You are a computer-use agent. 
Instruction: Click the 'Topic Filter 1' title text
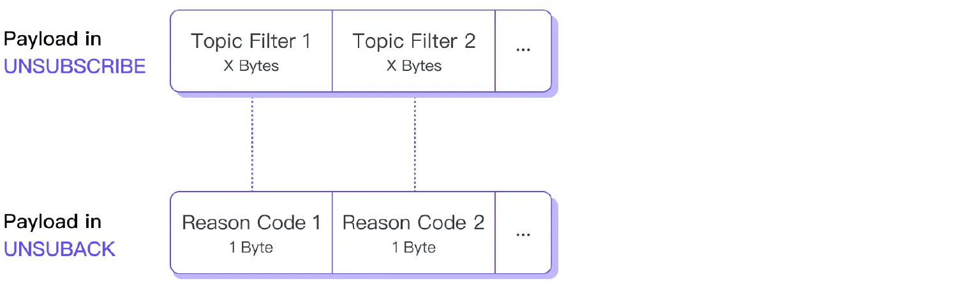[x=251, y=42]
